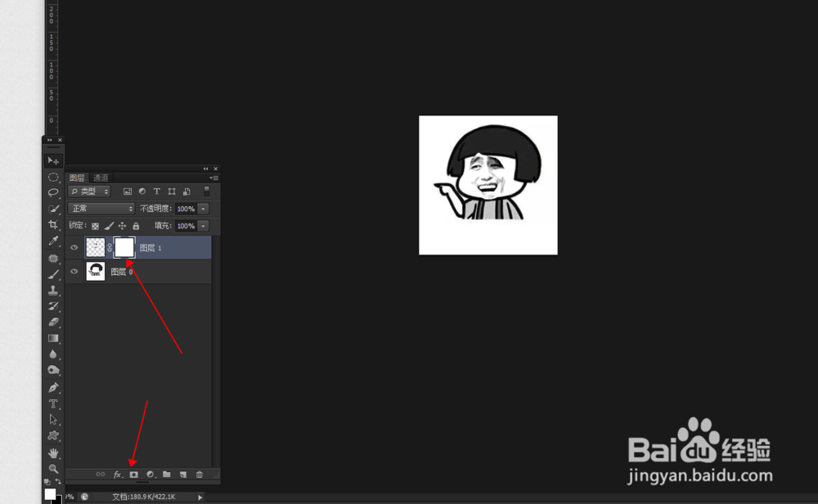
Task: Select the Hand tool
Action: point(53,453)
